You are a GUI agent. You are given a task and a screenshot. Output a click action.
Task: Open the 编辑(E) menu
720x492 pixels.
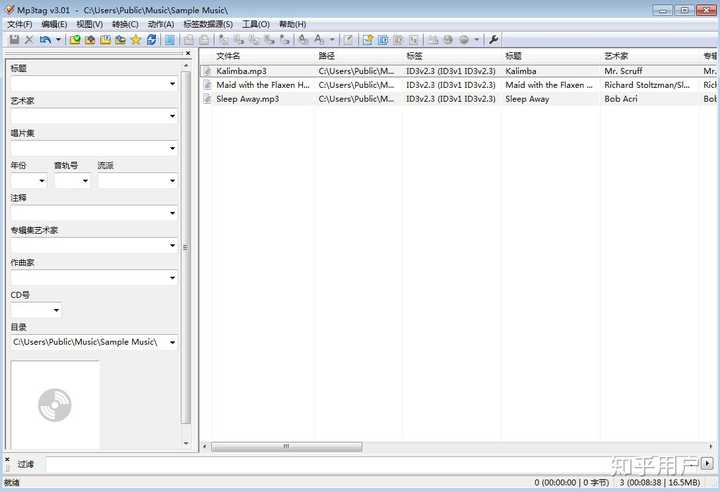click(x=54, y=24)
